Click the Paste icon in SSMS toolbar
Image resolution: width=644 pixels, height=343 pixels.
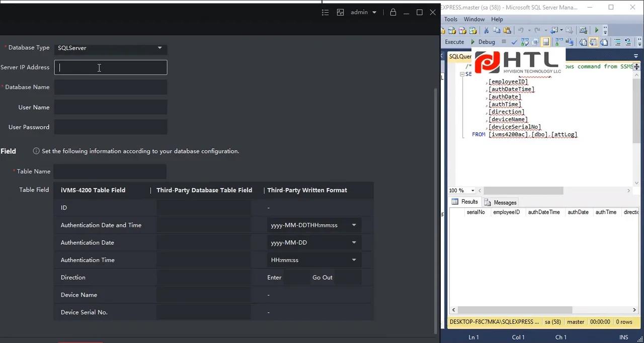coord(506,30)
